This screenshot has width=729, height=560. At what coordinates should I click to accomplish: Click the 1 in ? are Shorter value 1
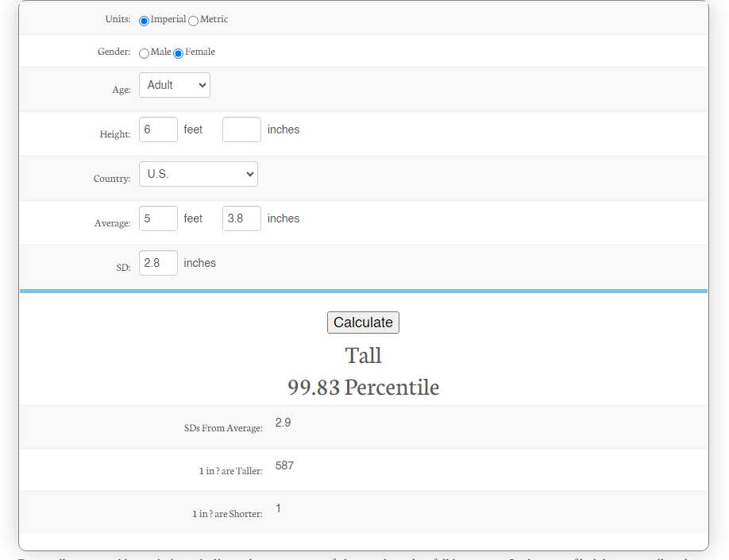[x=278, y=508]
